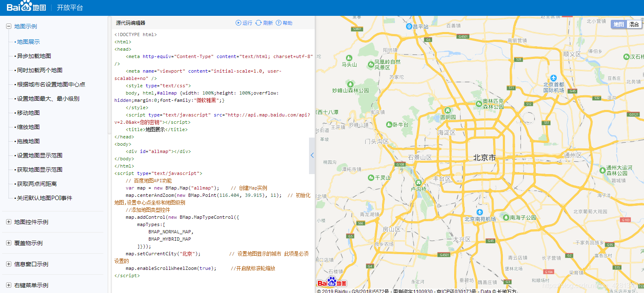Expand the 覆盖物示例 section
The image size is (644, 293).
click(x=9, y=243)
